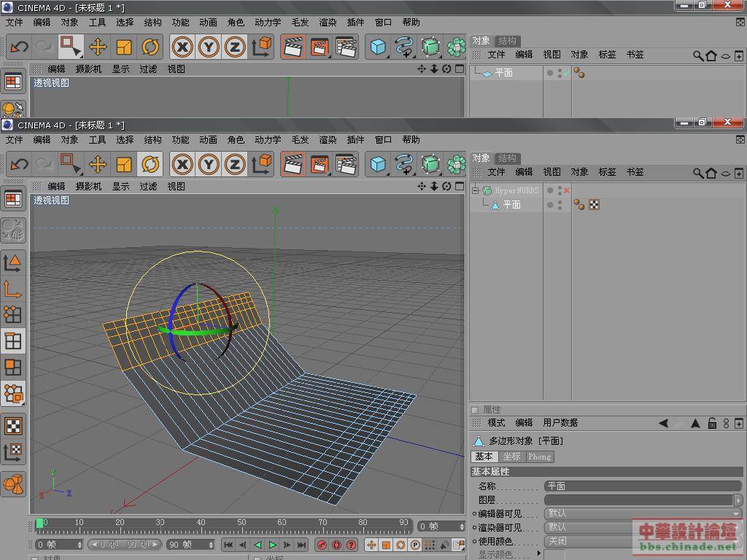Toggle the attributes panel lock icon
The image size is (747, 560).
tap(712, 423)
